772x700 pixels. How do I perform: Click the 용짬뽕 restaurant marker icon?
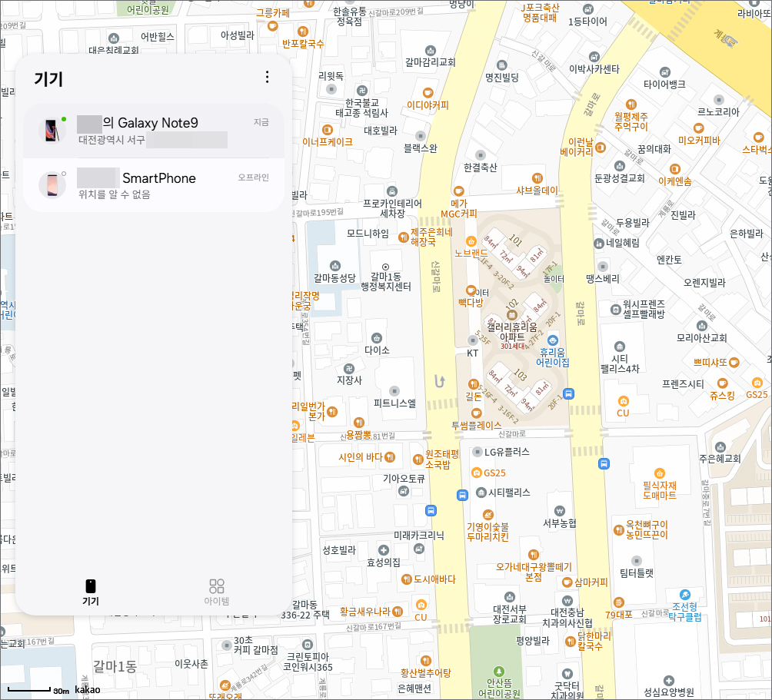359,422
